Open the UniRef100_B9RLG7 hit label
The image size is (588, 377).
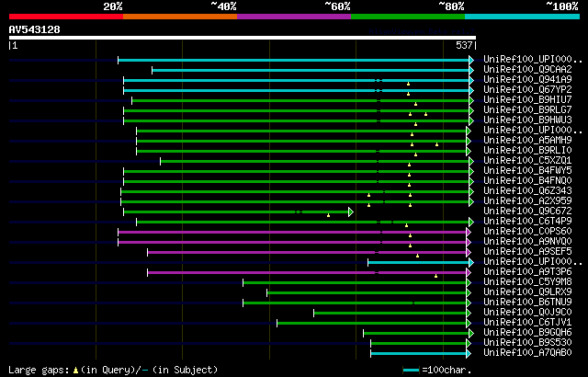click(x=527, y=110)
